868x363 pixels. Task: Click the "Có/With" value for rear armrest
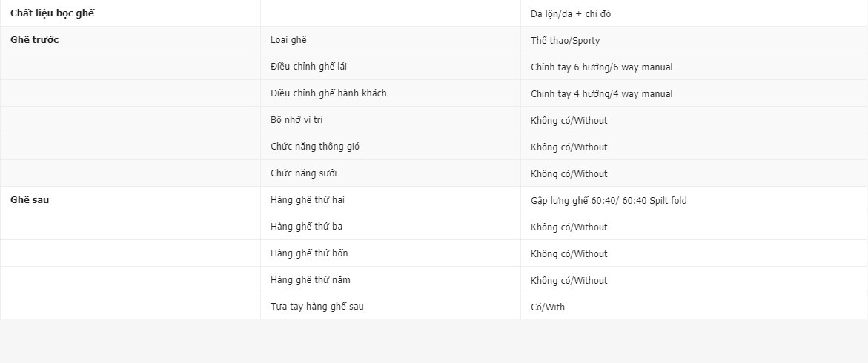pyautogui.click(x=548, y=307)
